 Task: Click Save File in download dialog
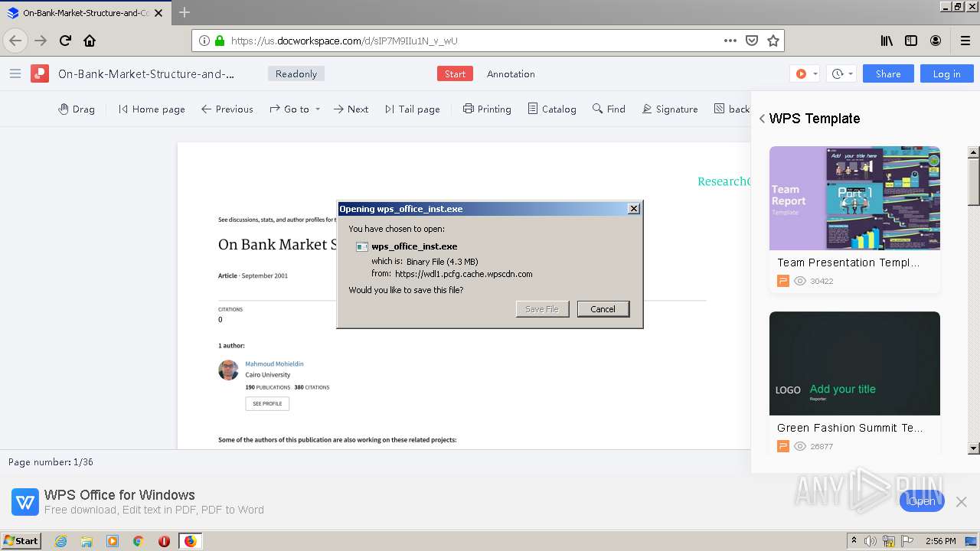542,309
